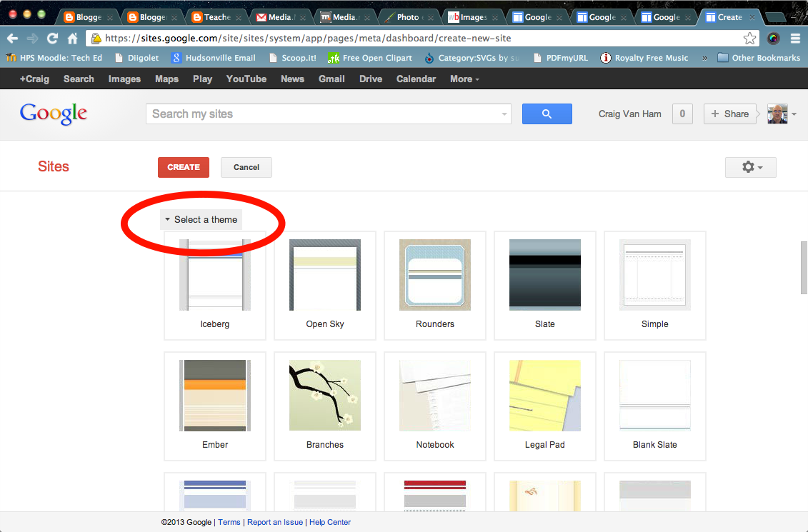The image size is (808, 532).
Task: Open the Chrome menu hamburger icon
Action: tap(795, 38)
